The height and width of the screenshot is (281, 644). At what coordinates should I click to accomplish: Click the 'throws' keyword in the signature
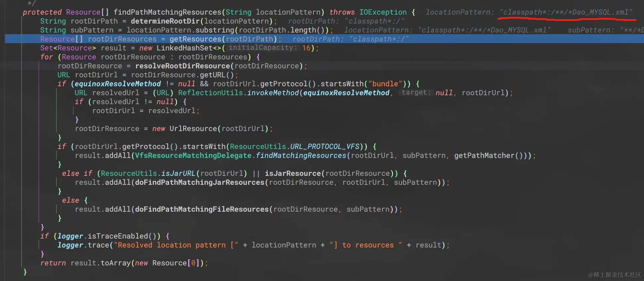point(342,12)
